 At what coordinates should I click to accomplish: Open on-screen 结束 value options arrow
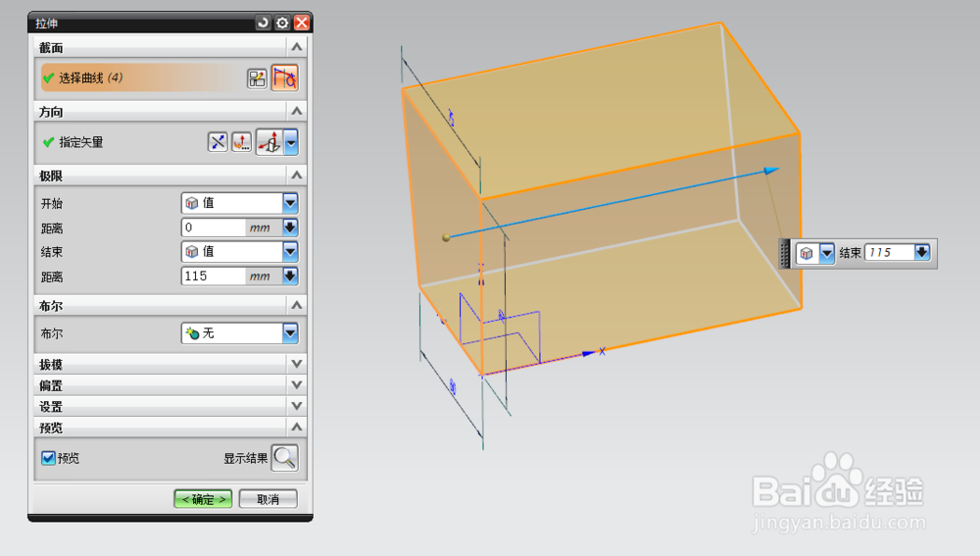pyautogui.click(x=922, y=253)
